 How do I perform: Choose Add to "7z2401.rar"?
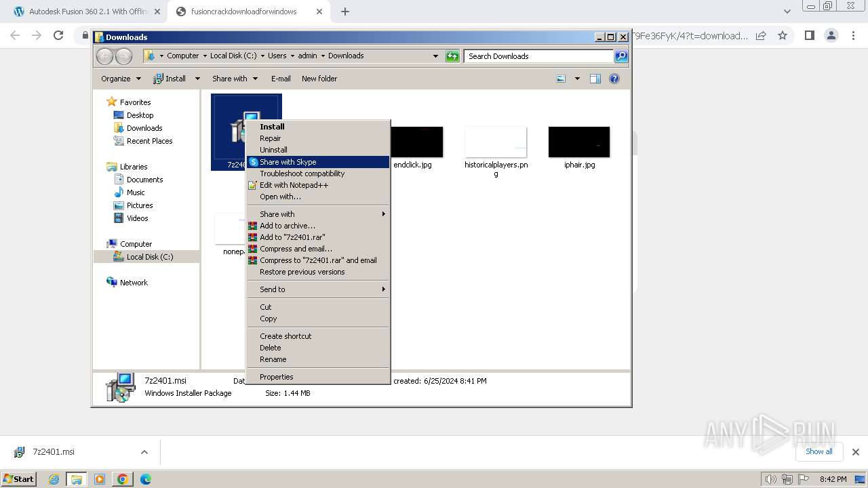click(x=318, y=237)
